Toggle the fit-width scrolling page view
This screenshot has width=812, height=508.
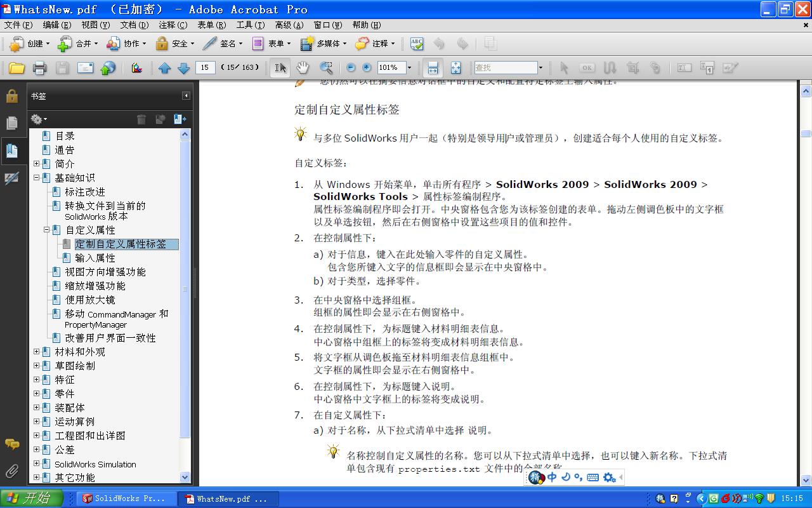click(x=433, y=68)
